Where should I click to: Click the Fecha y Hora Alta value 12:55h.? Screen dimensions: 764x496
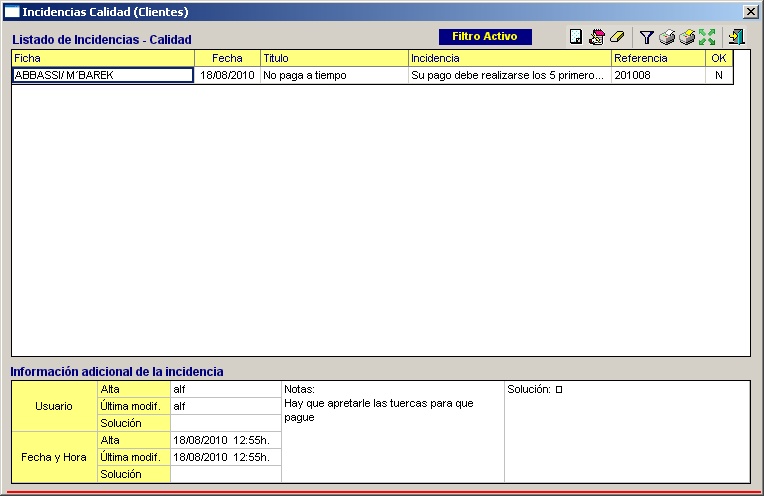pyautogui.click(x=226, y=440)
